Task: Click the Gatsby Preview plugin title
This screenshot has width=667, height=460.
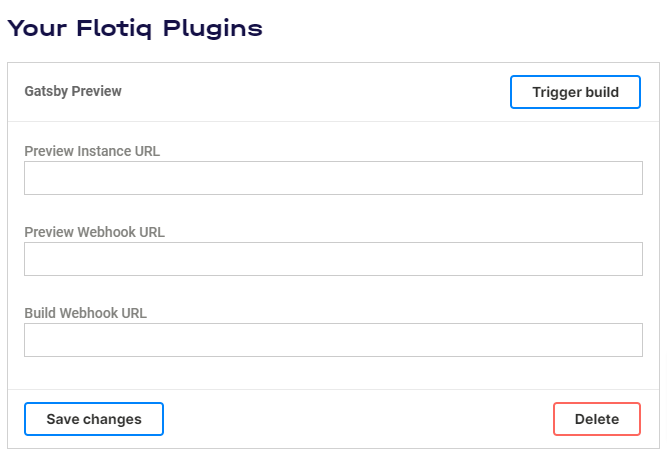Action: pos(73,91)
